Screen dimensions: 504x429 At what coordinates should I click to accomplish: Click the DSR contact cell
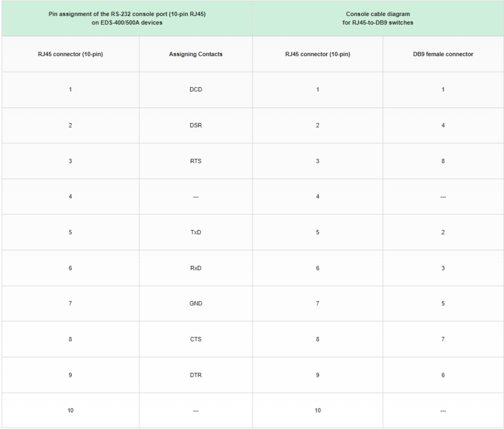click(196, 126)
